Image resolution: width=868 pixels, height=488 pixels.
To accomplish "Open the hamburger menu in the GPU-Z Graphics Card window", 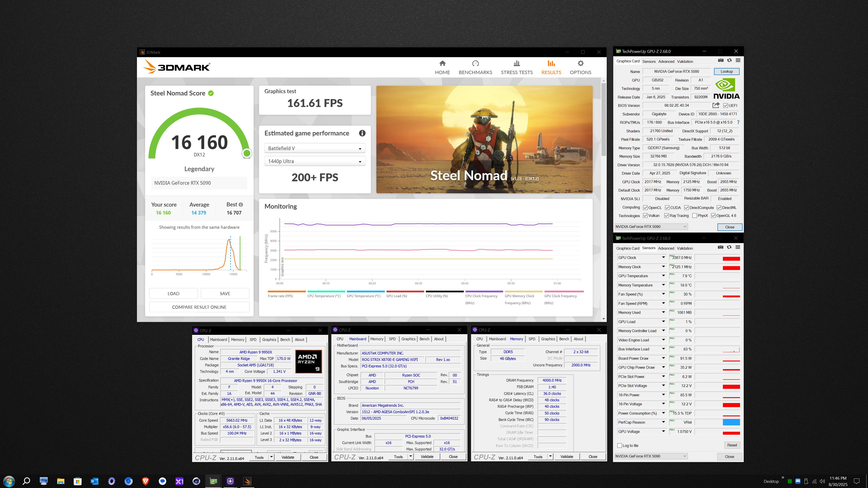I will point(738,60).
